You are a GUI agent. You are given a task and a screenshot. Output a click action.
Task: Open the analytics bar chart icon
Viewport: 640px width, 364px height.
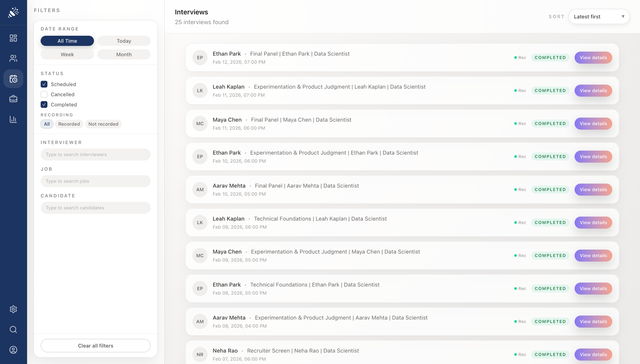13,119
